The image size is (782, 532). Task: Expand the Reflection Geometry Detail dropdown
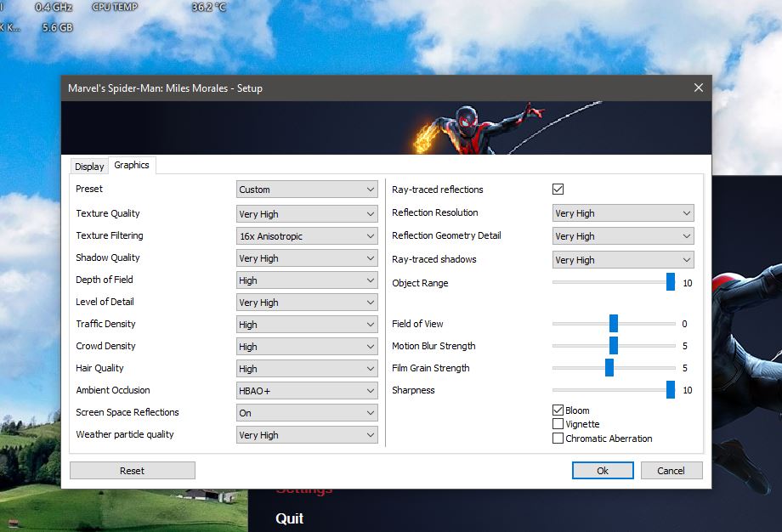point(623,236)
